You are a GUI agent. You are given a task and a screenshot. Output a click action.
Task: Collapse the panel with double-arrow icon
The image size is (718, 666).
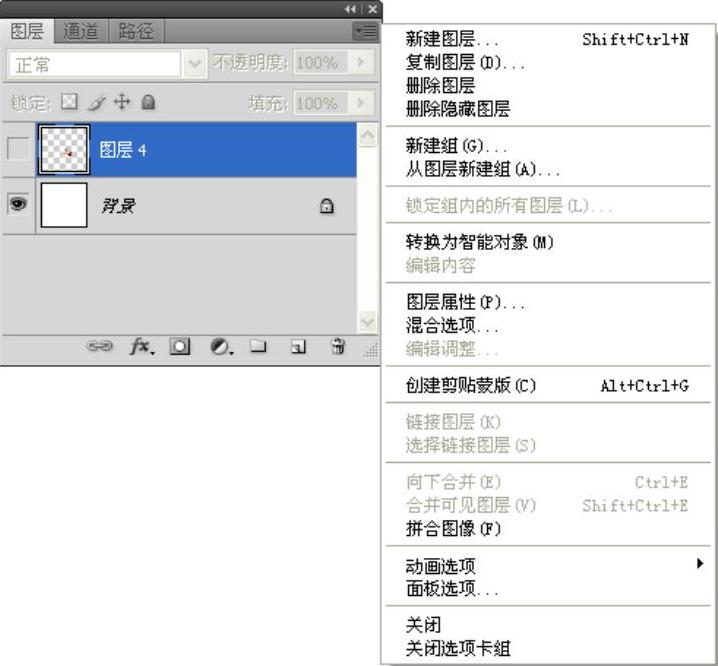[350, 9]
